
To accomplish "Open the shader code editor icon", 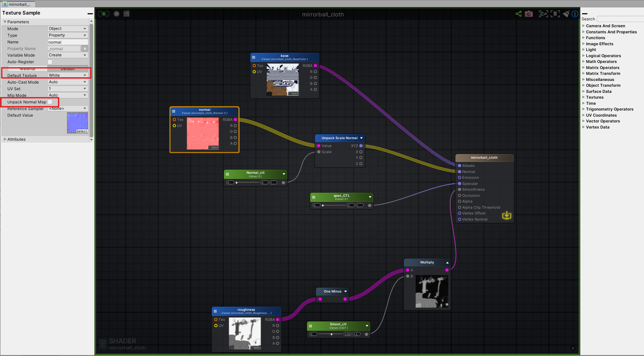I will pos(126,14).
